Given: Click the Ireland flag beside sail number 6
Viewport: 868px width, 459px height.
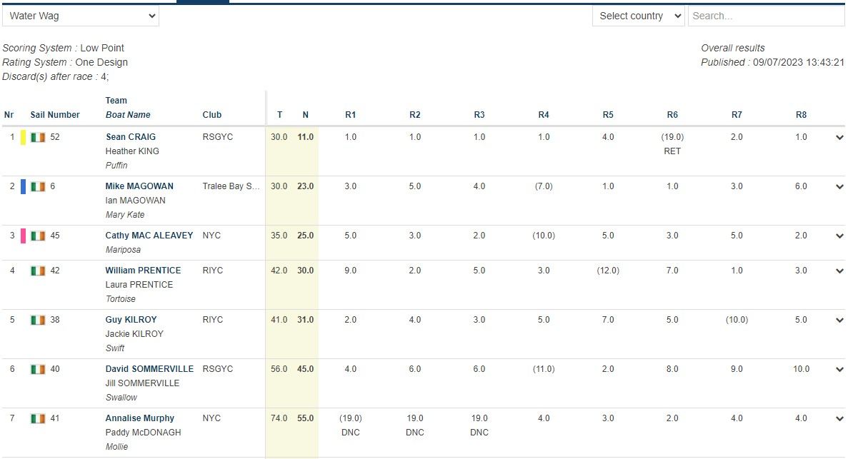Looking at the screenshot, I should (38, 187).
